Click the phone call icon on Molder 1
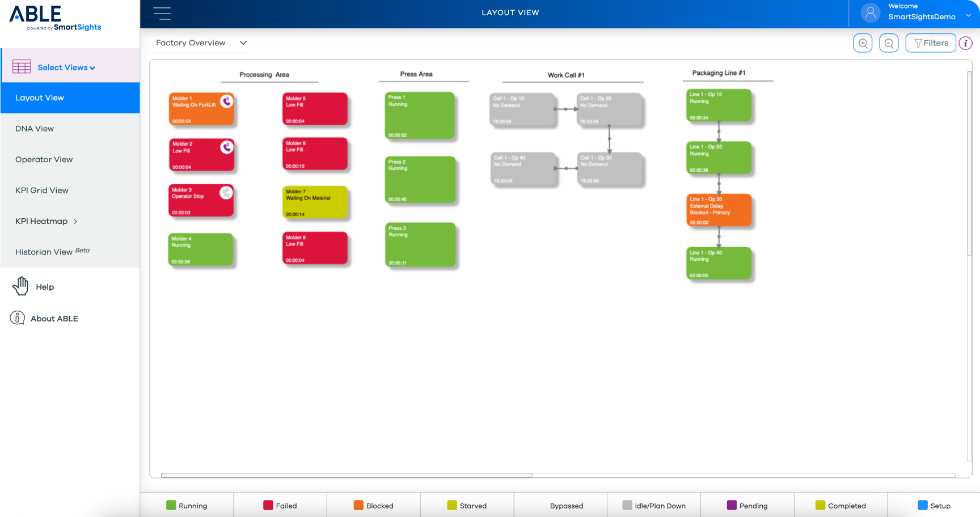Image resolution: width=980 pixels, height=517 pixels. tap(227, 101)
